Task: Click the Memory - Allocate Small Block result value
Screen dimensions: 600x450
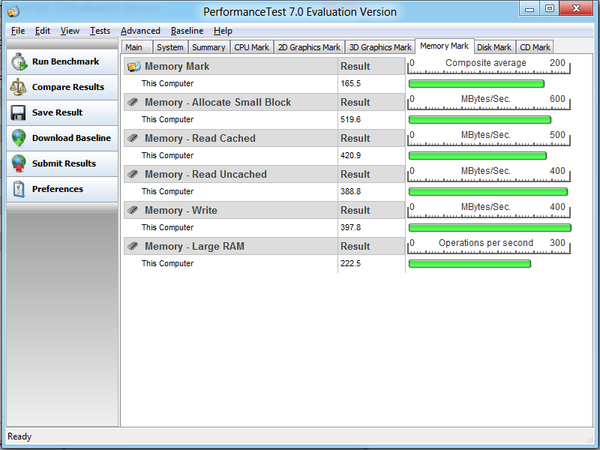Action: click(350, 119)
